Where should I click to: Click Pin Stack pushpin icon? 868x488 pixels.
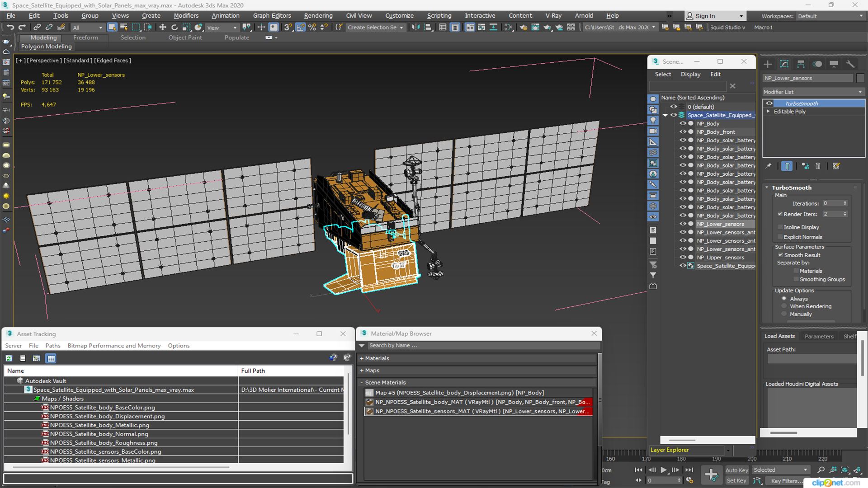point(769,166)
